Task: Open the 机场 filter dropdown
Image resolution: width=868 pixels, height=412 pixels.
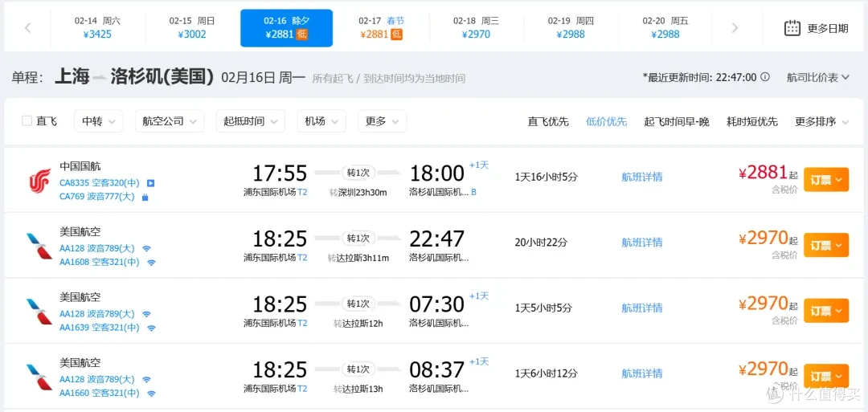Action: click(x=321, y=121)
